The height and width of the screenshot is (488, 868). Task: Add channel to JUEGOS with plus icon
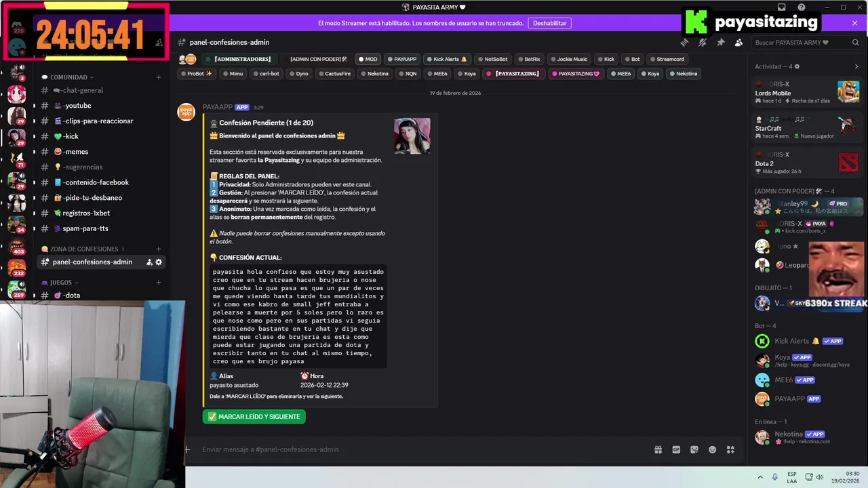pyautogui.click(x=159, y=282)
